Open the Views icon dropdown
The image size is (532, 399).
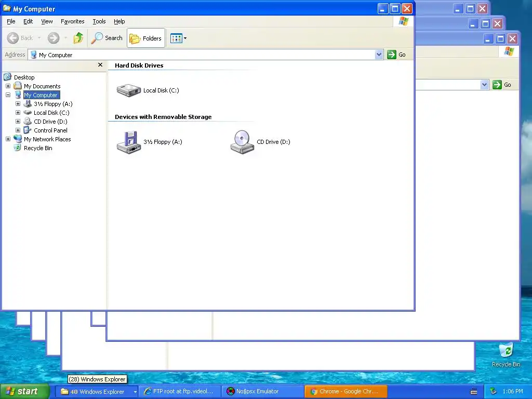click(x=179, y=38)
